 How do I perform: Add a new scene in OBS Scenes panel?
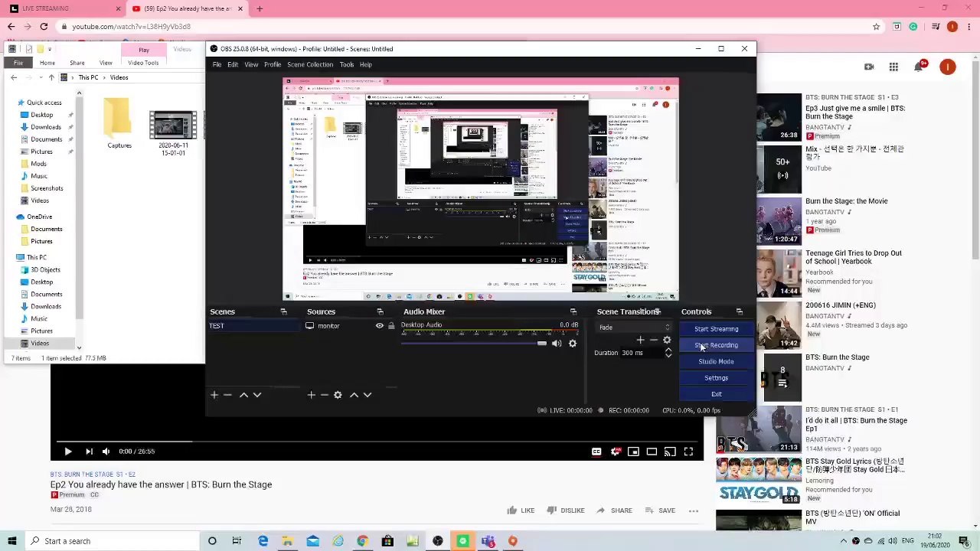214,395
